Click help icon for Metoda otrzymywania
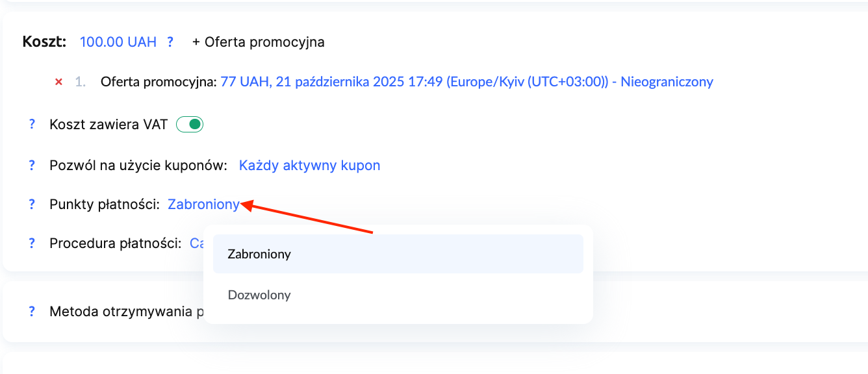Screen dimensions: 868x374 (31, 312)
